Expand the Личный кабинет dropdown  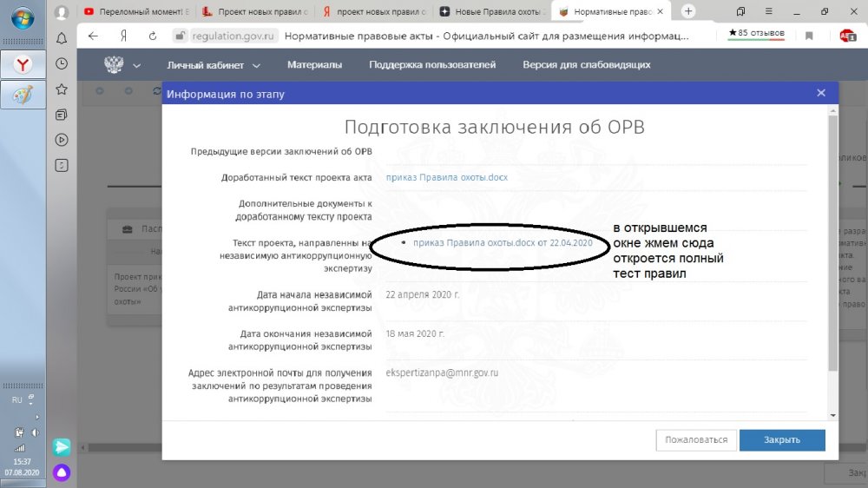[214, 65]
